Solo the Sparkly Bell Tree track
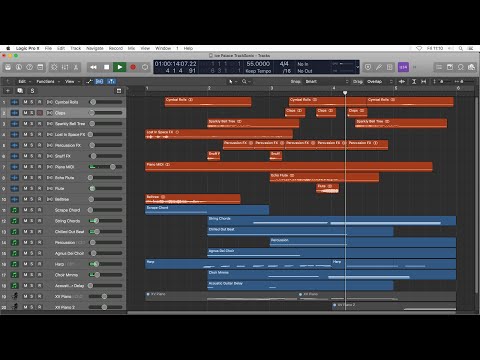Viewport: 480px width, 360px height. pos(32,124)
